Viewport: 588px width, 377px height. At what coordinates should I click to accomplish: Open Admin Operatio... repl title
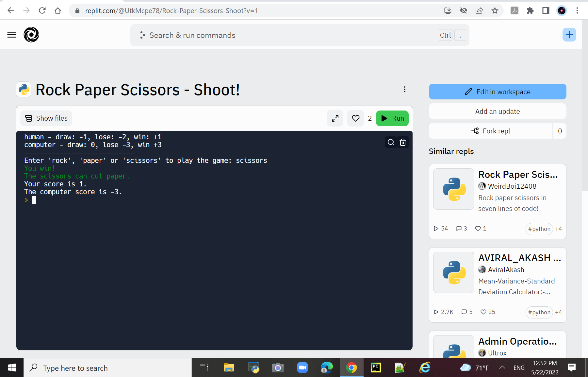(x=518, y=341)
